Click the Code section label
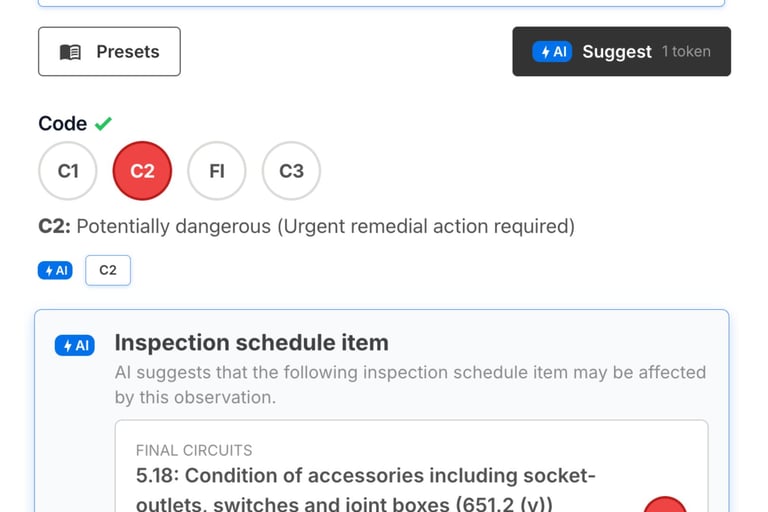Screen dimensions: 768x512 point(62,124)
